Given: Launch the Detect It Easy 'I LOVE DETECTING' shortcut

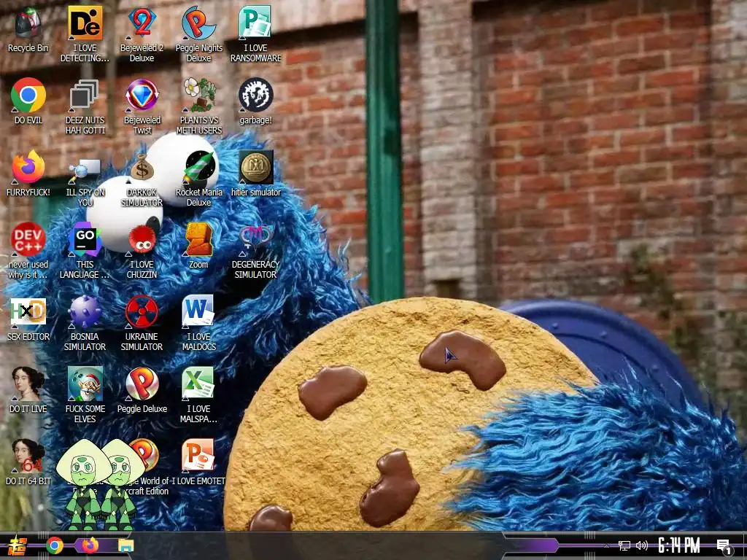Looking at the screenshot, I should point(85,34).
